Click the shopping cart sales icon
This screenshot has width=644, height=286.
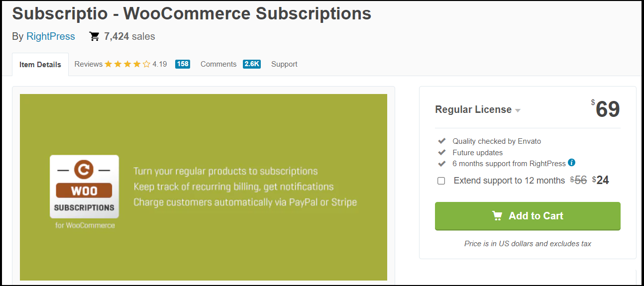click(x=94, y=36)
